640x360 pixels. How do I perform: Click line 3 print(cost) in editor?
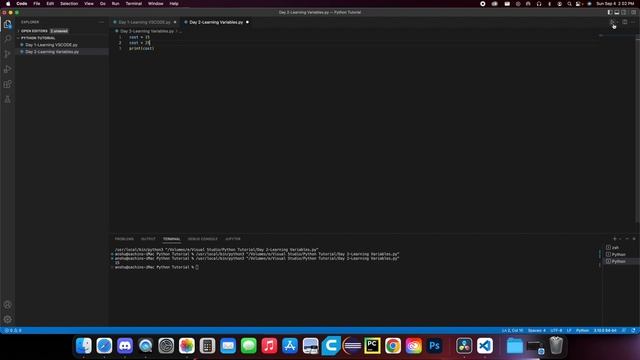pos(142,48)
